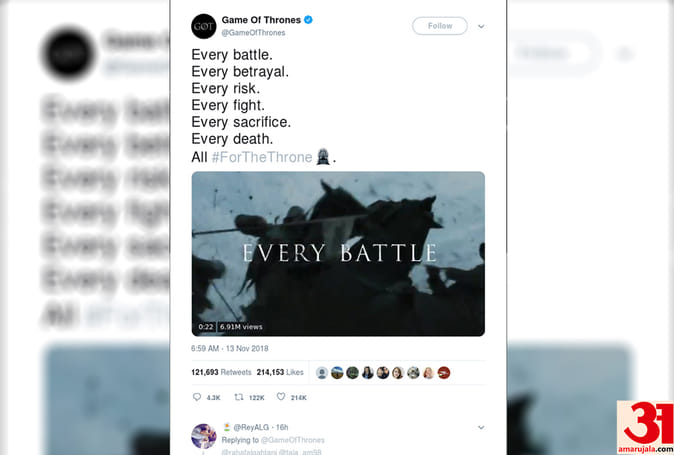Open the @ReyALG user avatar

coord(204,436)
